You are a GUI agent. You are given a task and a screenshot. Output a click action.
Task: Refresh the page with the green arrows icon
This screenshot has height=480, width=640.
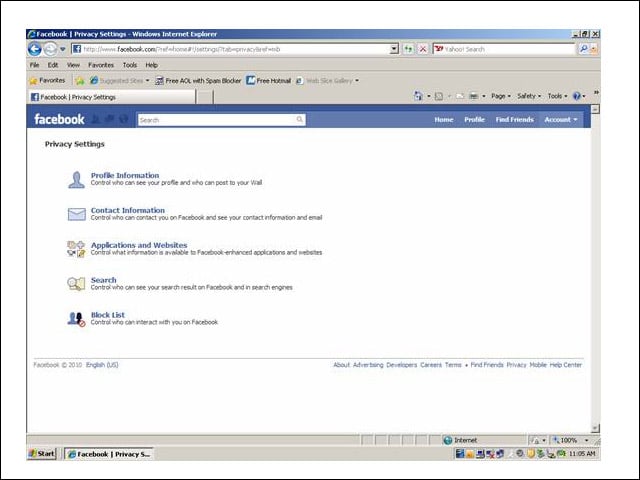click(x=408, y=49)
